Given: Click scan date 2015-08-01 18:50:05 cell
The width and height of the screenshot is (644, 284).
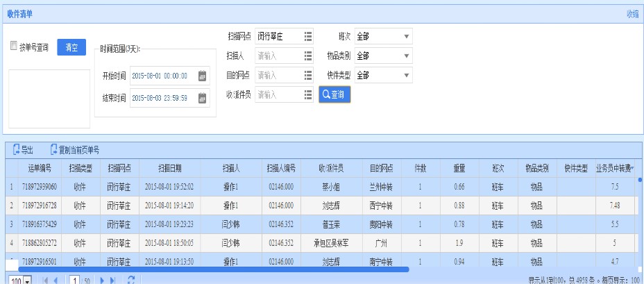Looking at the screenshot, I should tap(169, 243).
